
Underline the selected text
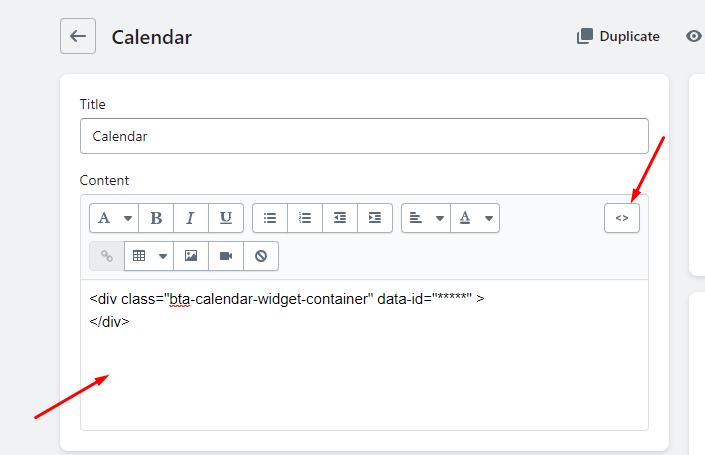[226, 218]
